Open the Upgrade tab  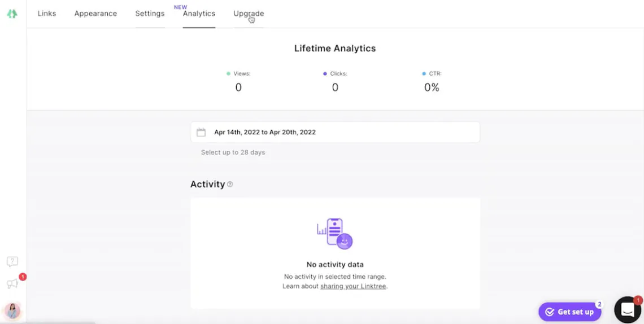249,14
